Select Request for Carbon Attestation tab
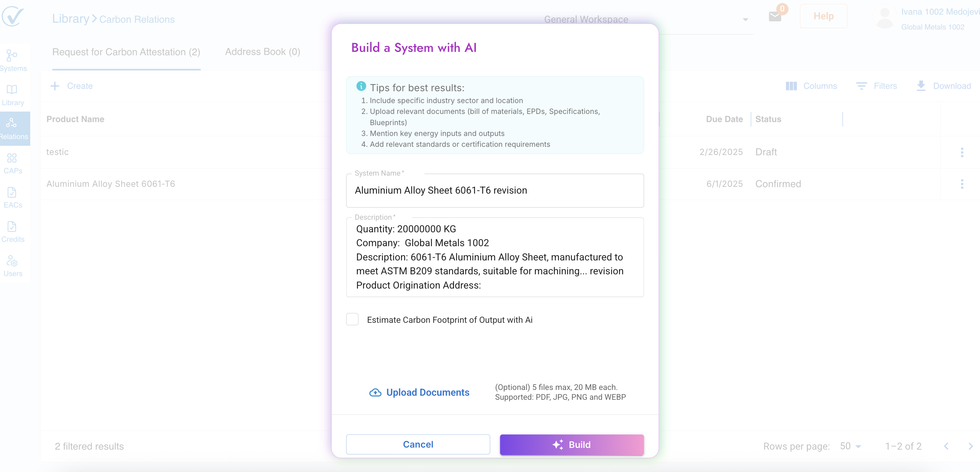Viewport: 980px width, 472px height. pyautogui.click(x=126, y=52)
